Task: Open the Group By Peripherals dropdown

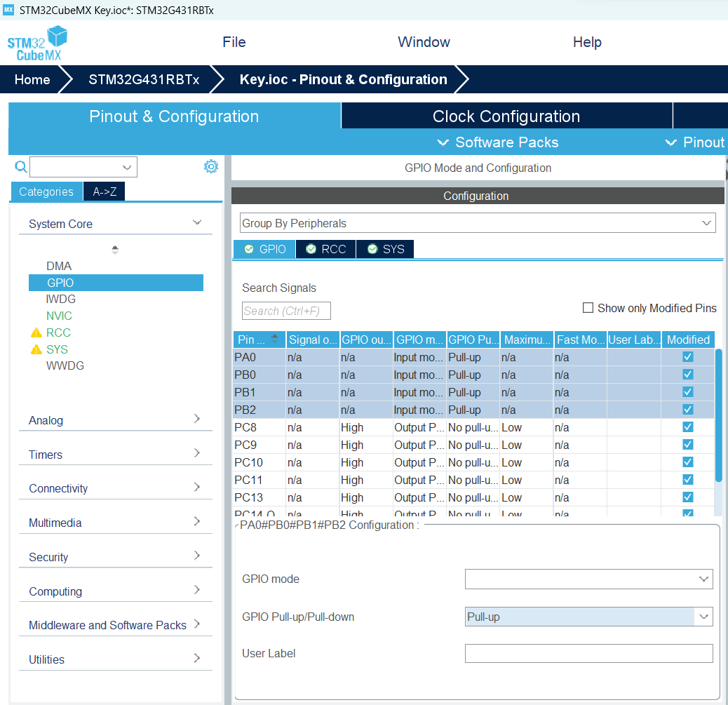Action: click(478, 223)
